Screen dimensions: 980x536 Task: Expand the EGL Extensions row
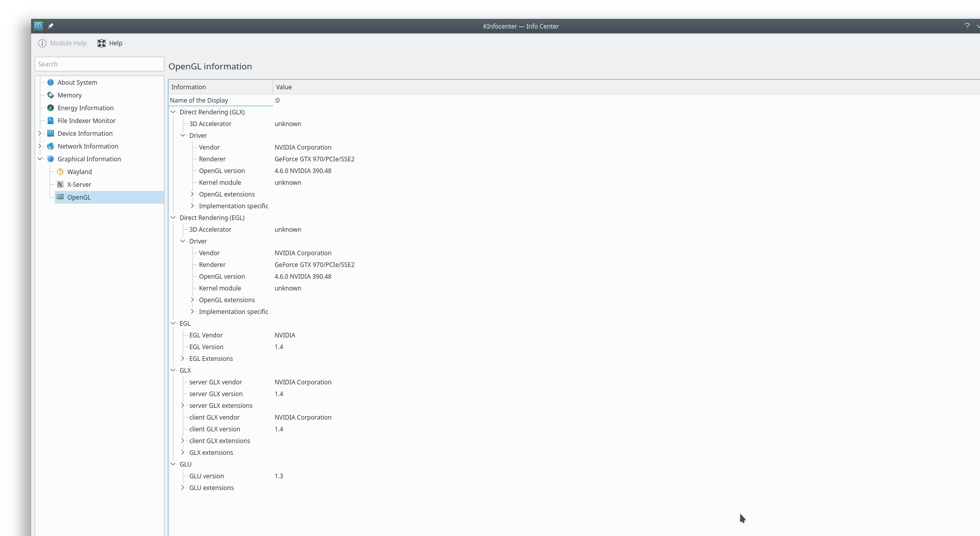click(x=183, y=358)
